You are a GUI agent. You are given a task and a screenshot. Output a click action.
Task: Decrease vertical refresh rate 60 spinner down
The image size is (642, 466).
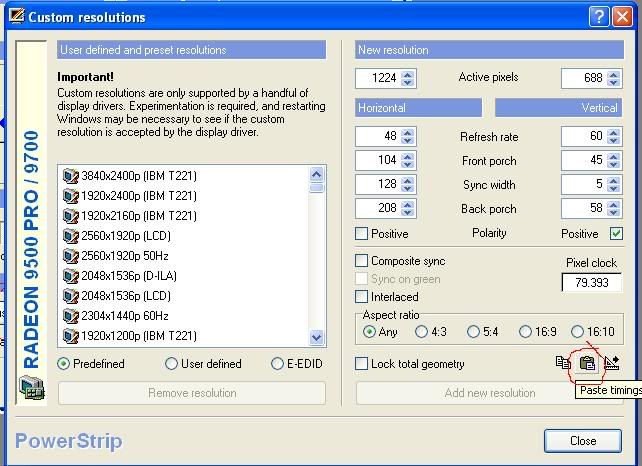[x=613, y=140]
